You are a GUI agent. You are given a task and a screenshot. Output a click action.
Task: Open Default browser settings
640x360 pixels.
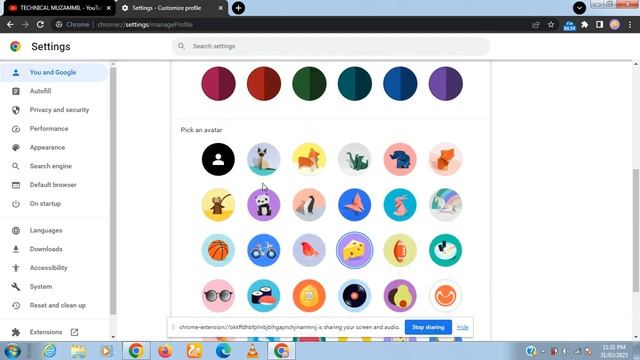(54, 185)
